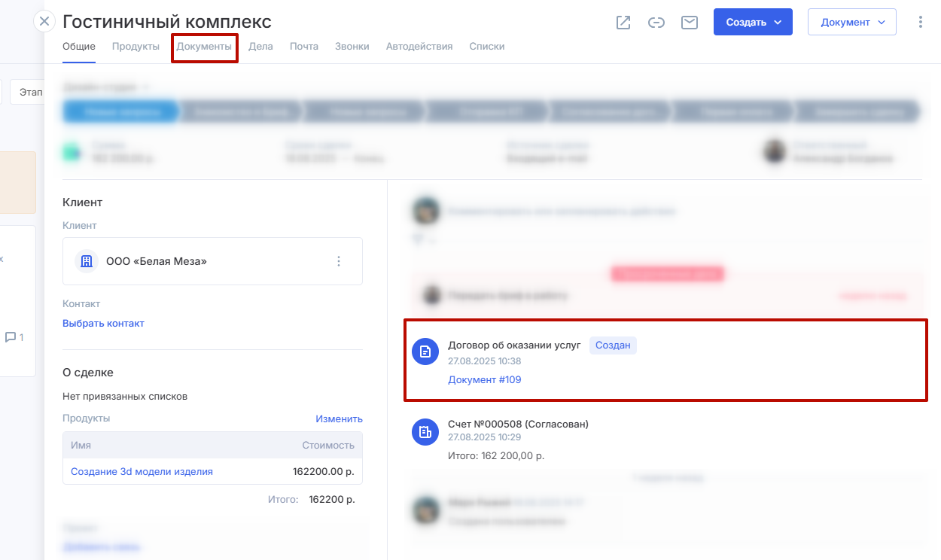Switch to the Документы tab

204,47
